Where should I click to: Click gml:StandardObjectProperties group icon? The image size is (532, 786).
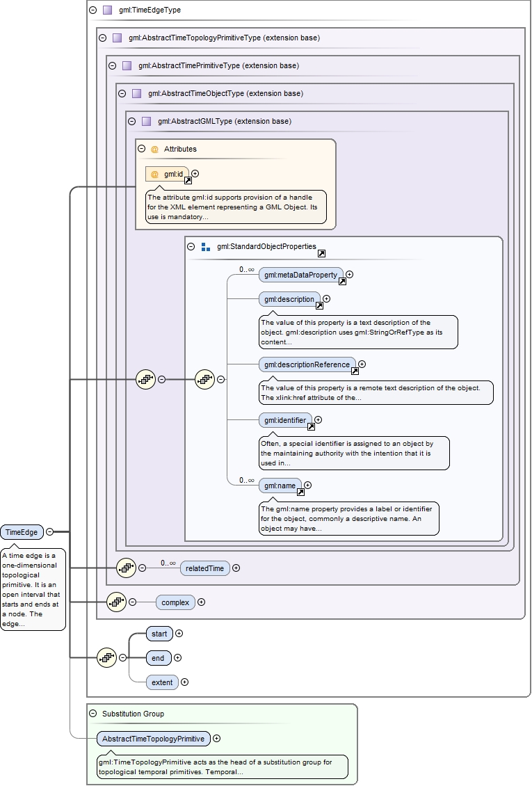[x=205, y=247]
